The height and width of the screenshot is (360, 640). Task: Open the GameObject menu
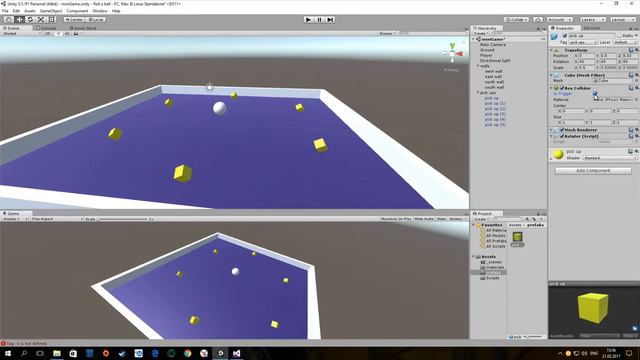tap(51, 11)
